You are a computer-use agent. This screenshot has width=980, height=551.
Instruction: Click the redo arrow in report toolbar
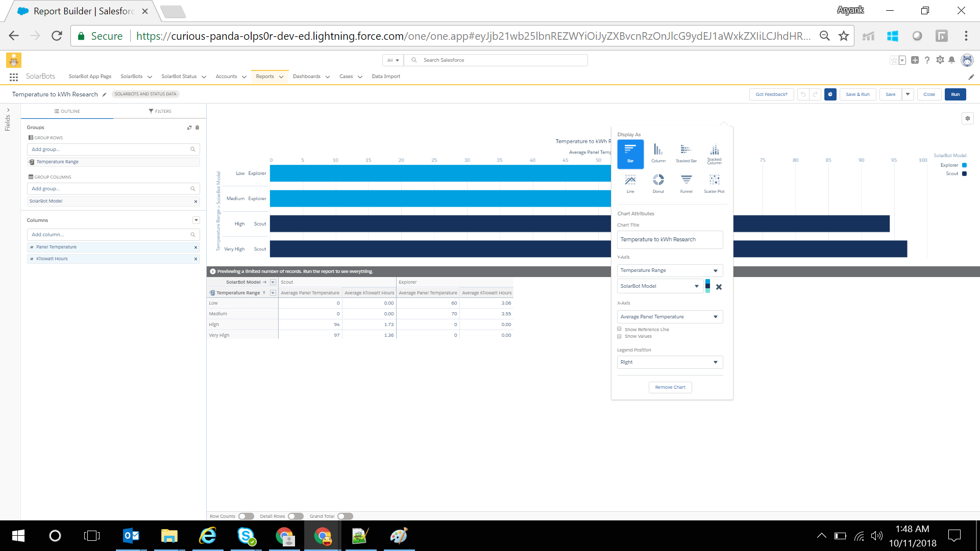tap(815, 94)
